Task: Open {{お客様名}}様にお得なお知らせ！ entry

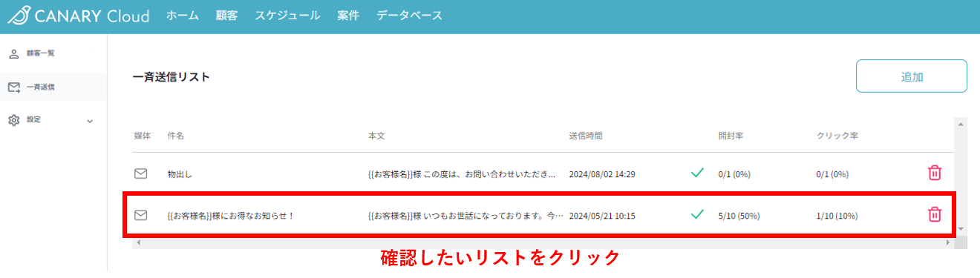Action: 231,216
